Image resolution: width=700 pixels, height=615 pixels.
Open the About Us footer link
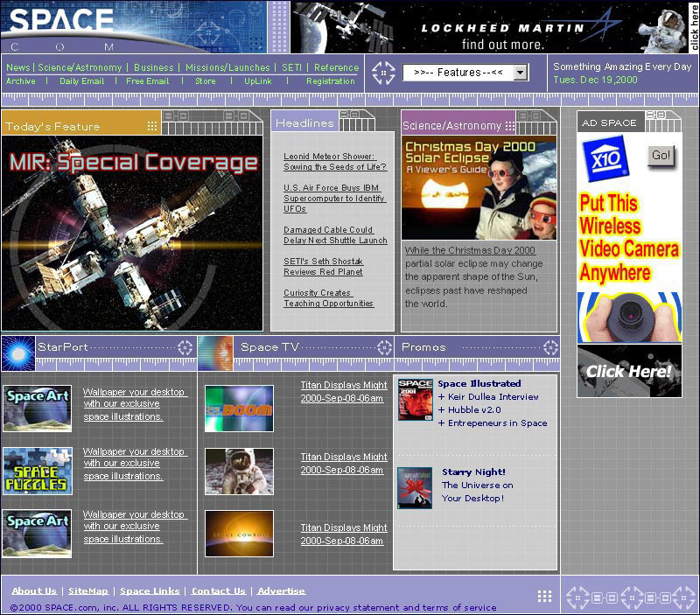[34, 591]
